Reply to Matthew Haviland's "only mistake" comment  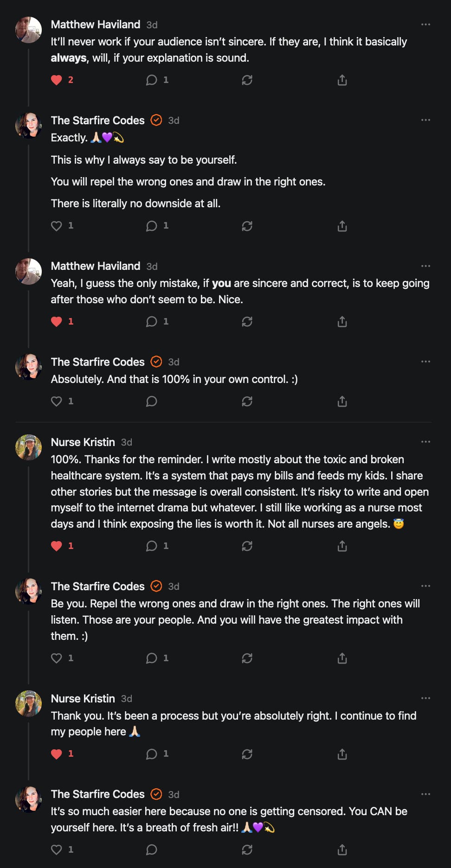tap(152, 321)
